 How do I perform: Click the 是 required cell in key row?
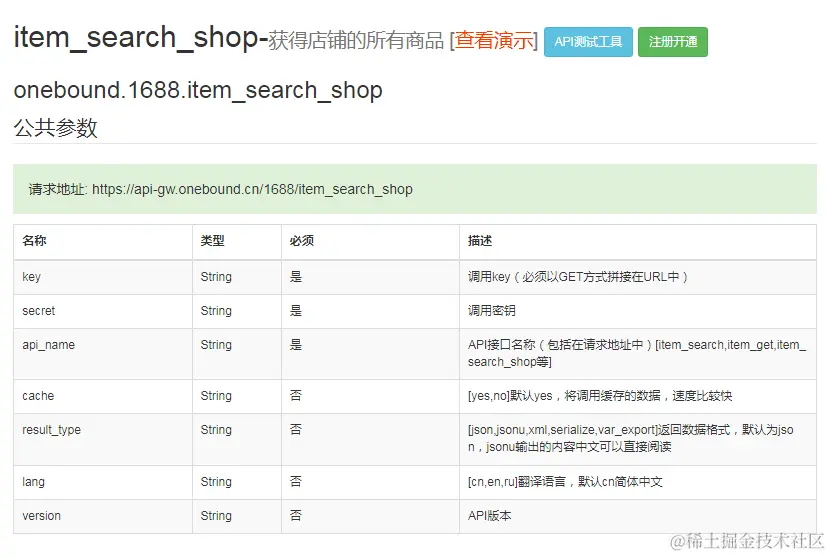pos(370,277)
